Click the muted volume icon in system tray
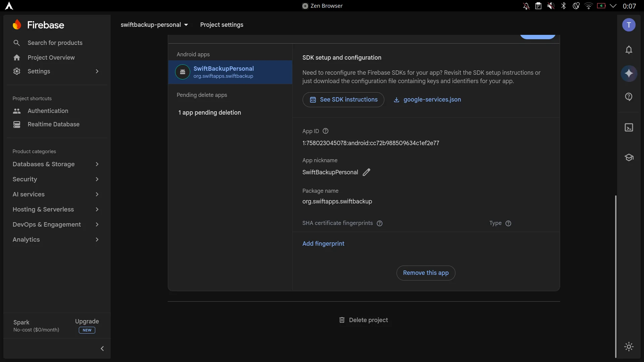Image resolution: width=644 pixels, height=362 pixels. tap(551, 6)
